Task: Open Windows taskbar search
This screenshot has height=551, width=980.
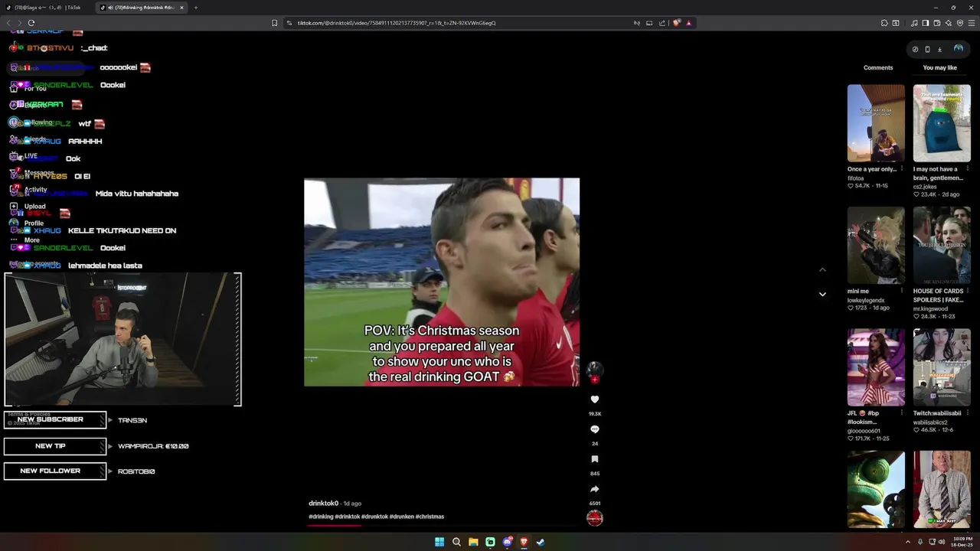Action: [x=456, y=542]
